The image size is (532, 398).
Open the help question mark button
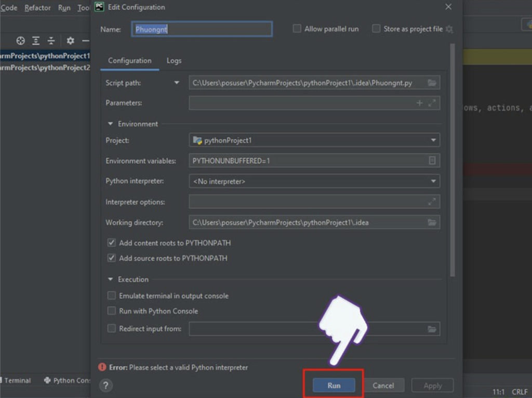pos(106,385)
